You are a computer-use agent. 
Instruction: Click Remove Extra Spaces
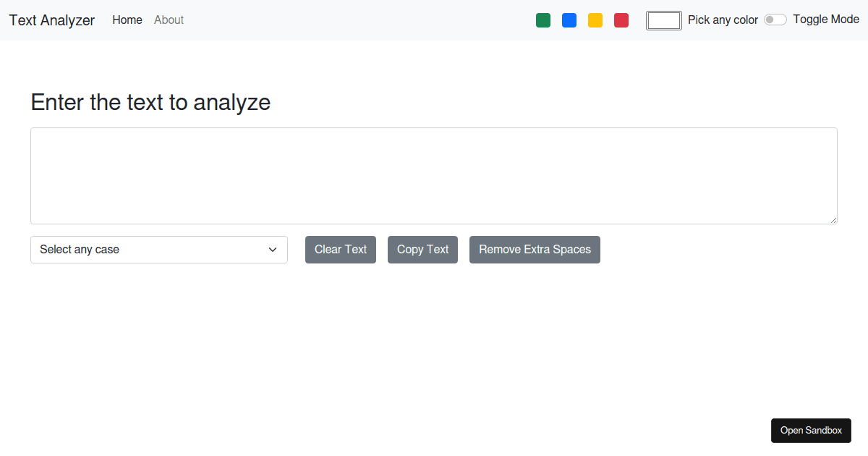point(535,249)
